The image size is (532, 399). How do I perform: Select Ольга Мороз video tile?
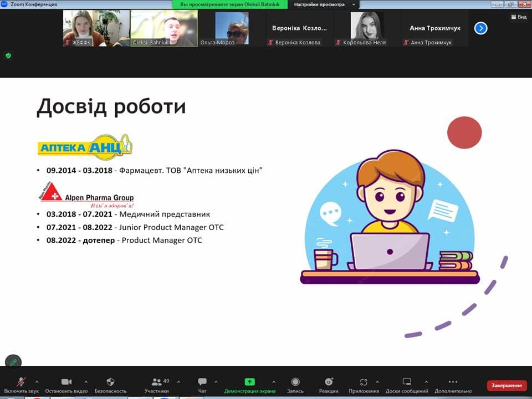[x=232, y=28]
